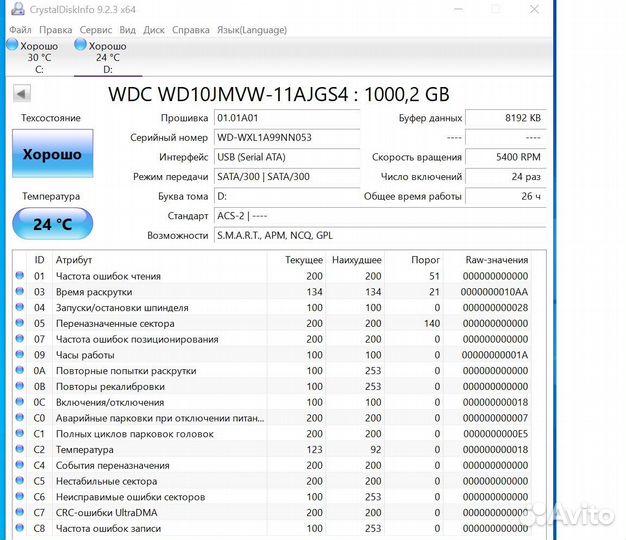The width and height of the screenshot is (626, 540).
Task: Open the Язык(Language) menu
Action: tap(252, 30)
